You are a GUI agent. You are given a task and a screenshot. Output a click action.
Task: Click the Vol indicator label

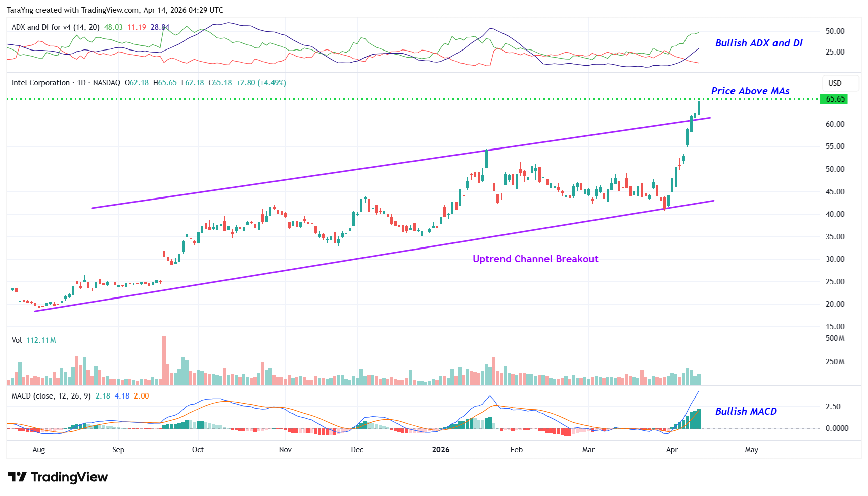coord(17,340)
